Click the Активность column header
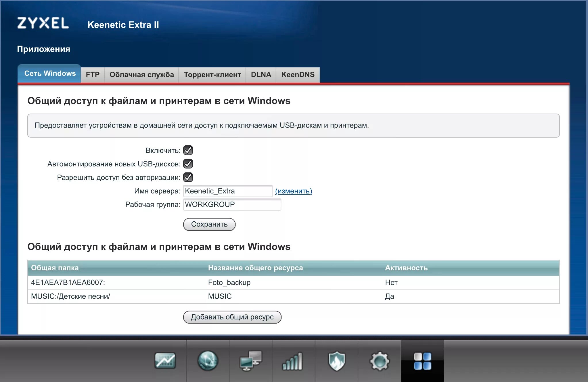Viewport: 588px width, 382px height. point(406,268)
